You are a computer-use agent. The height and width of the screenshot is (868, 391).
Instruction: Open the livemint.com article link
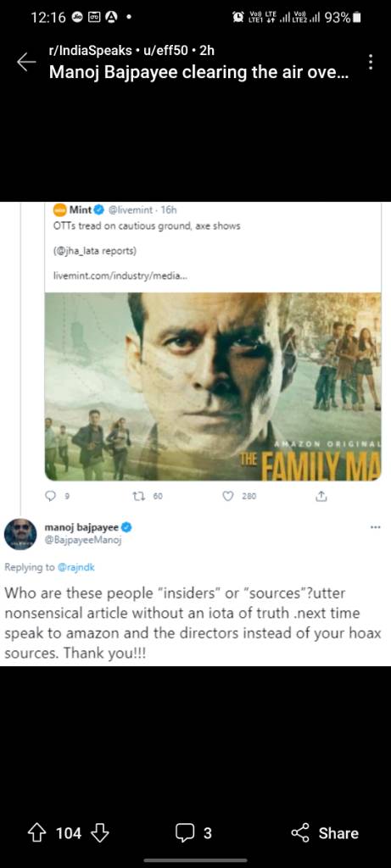click(x=120, y=275)
